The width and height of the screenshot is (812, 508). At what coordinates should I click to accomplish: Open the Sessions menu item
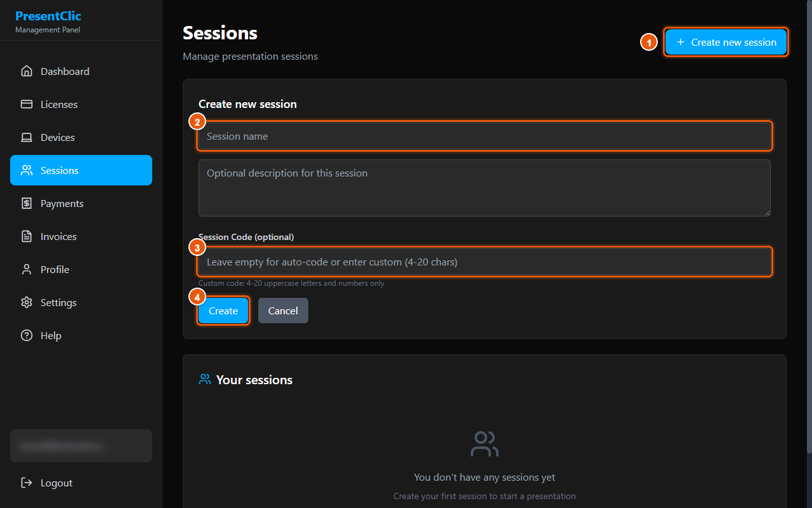(x=81, y=170)
